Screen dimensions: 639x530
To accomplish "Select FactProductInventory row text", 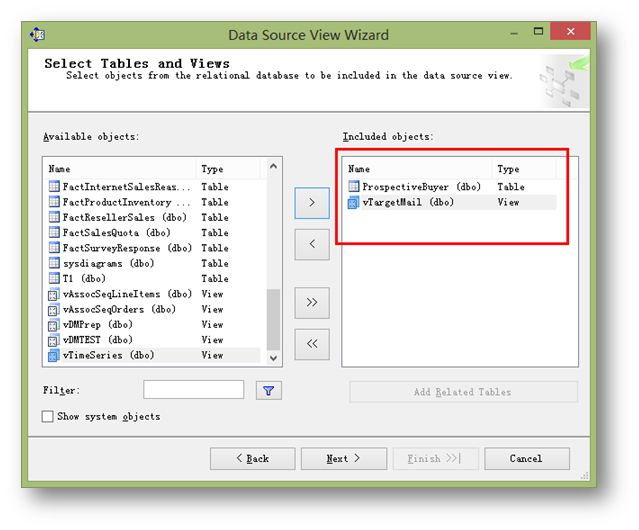I will pos(127,202).
